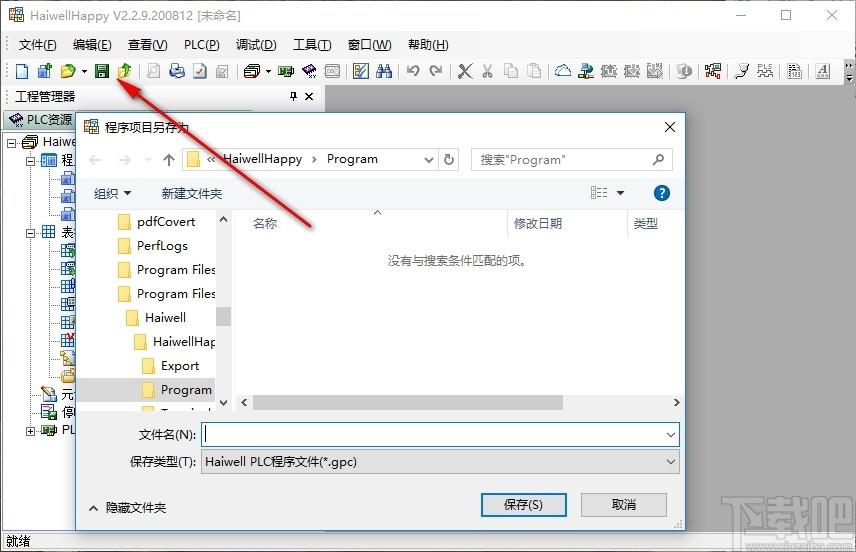Collapse the root Haiwell tree node
This screenshot has height=552, width=856.
(x=11, y=143)
